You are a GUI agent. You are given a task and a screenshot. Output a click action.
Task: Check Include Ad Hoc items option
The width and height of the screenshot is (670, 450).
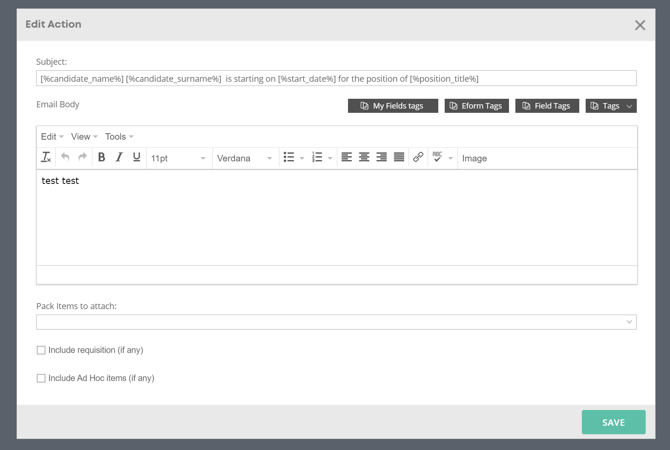[41, 378]
